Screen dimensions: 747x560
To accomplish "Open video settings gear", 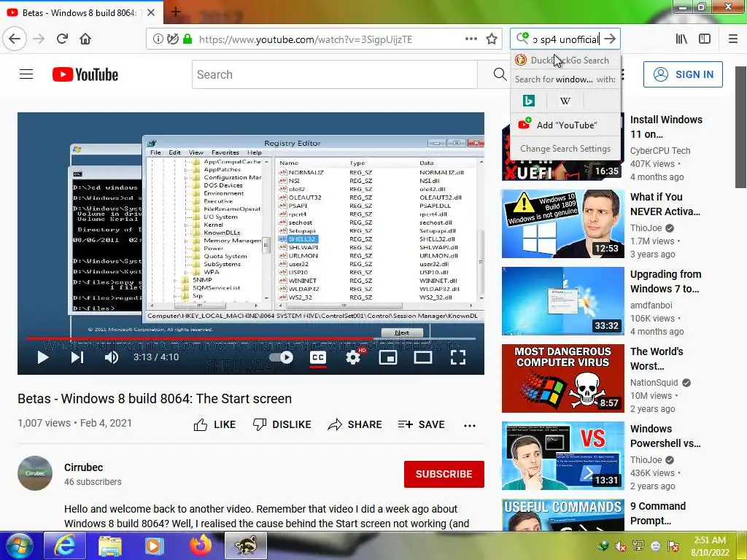I will click(x=353, y=357).
